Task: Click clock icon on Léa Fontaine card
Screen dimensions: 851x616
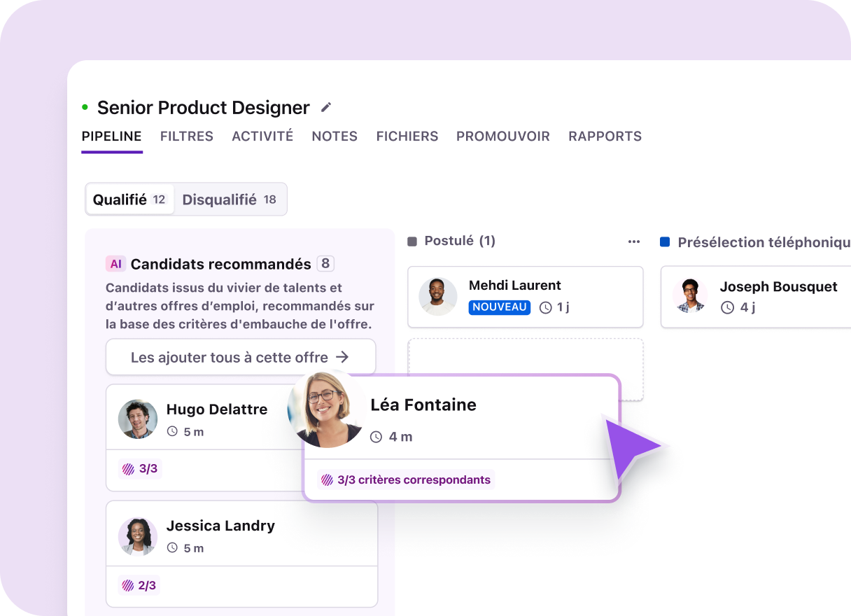Action: pos(376,437)
